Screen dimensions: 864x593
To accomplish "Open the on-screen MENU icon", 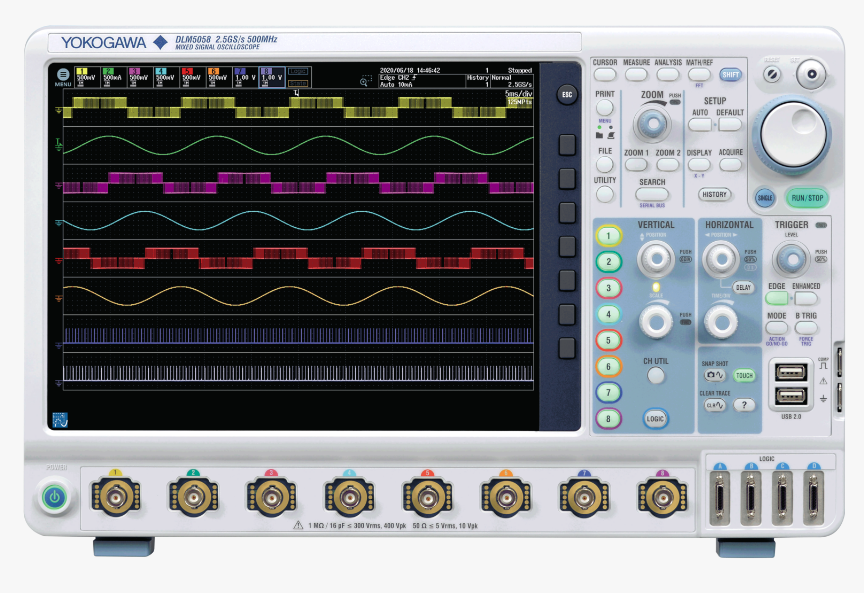I will tap(63, 76).
